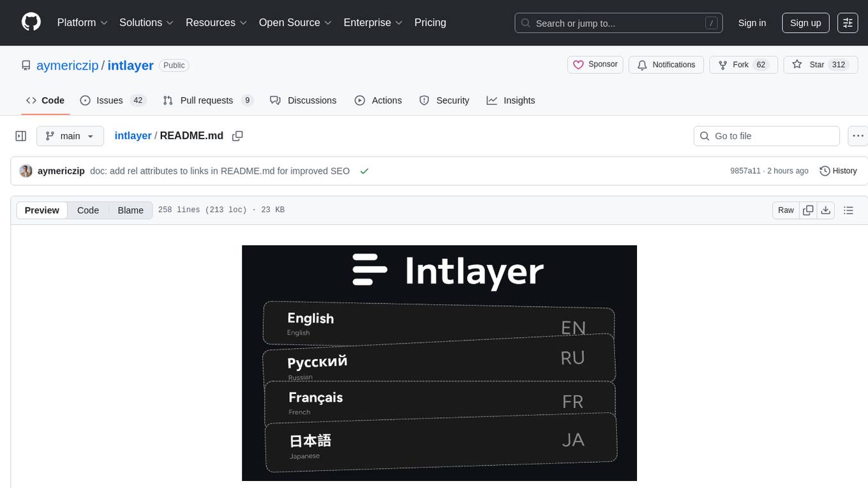
Task: Expand the Platform menu
Action: coord(82,22)
